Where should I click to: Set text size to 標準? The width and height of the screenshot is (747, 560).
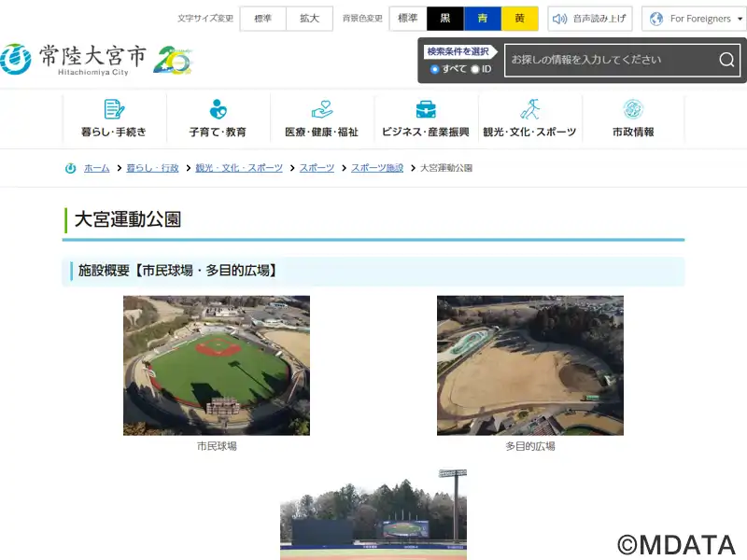(263, 19)
